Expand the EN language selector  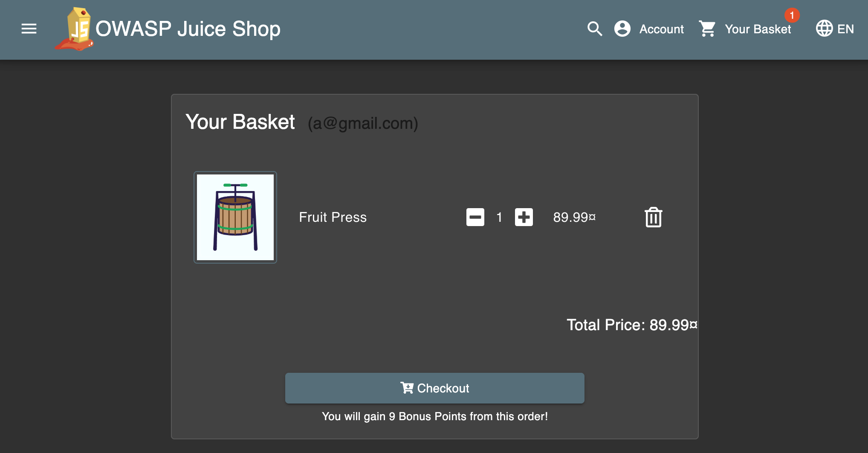pos(845,29)
